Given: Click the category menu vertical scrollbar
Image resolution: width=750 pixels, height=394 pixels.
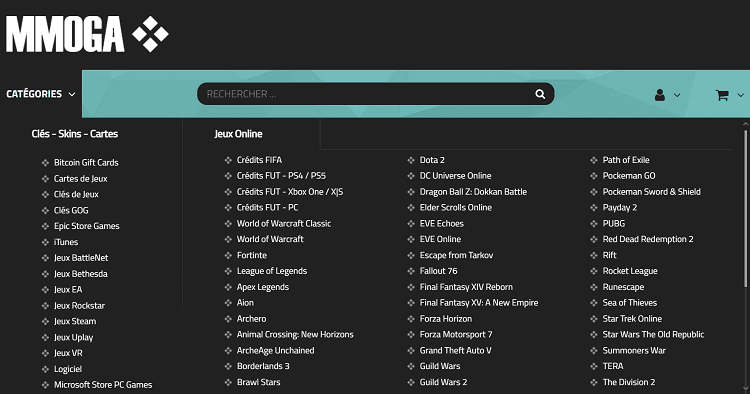Looking at the screenshot, I should tap(745, 207).
